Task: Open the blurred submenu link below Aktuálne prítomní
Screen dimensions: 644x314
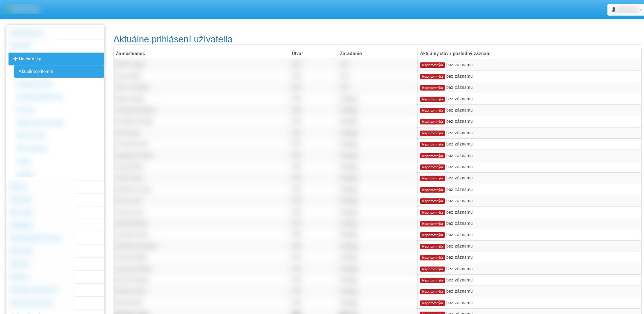Action: tap(35, 84)
